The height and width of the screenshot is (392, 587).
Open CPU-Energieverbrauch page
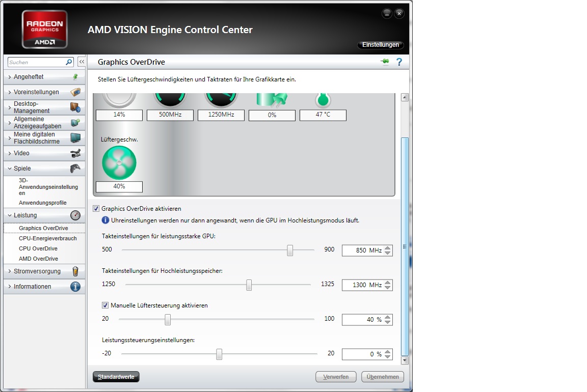pos(47,238)
